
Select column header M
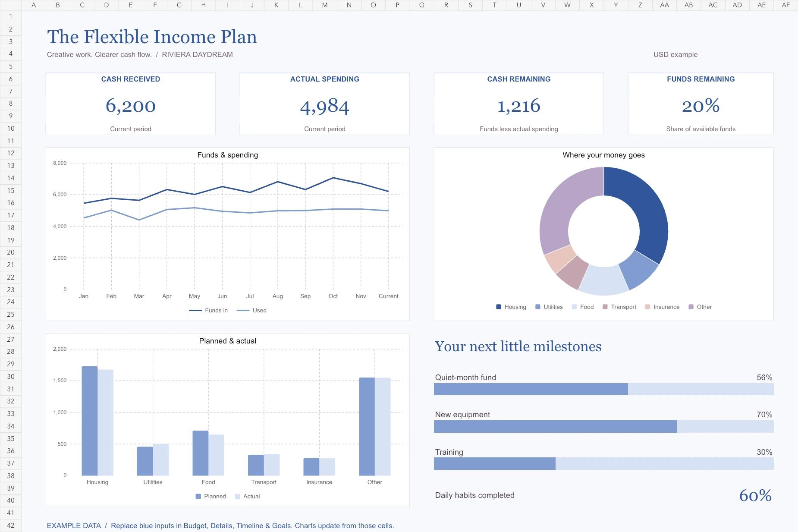[324, 5]
